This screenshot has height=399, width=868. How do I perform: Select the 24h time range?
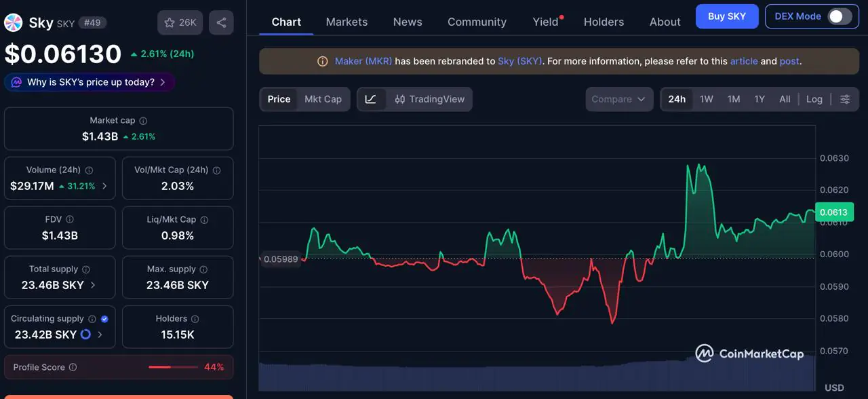click(677, 99)
